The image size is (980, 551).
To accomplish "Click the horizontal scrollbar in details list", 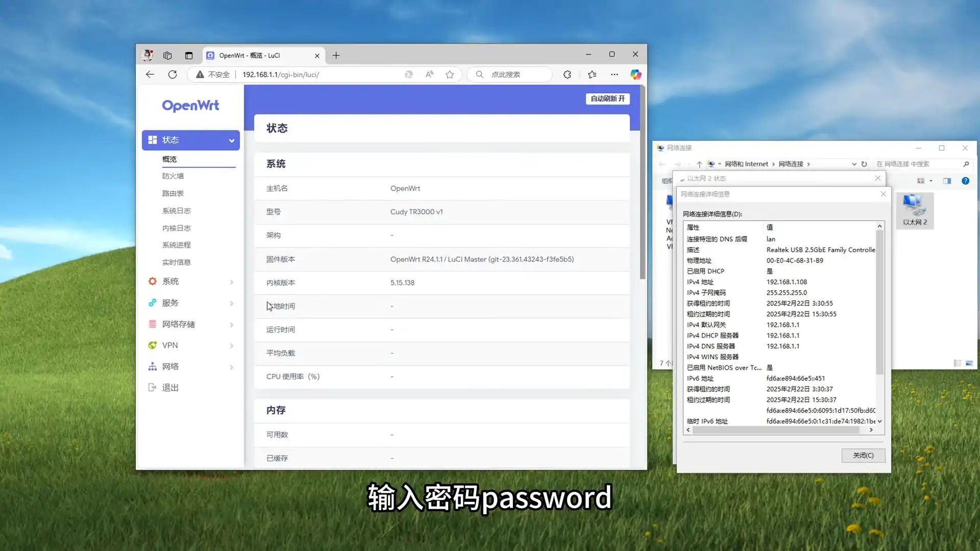I will pyautogui.click(x=776, y=430).
